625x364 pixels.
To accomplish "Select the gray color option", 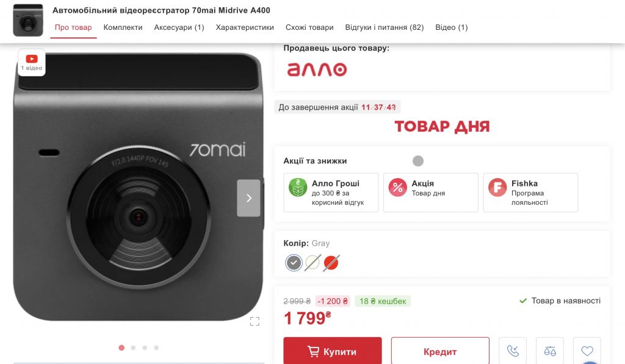I will (294, 263).
